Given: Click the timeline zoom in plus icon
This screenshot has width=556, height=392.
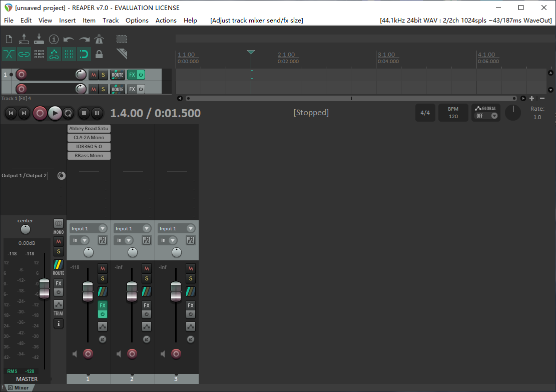Looking at the screenshot, I should coord(531,98).
